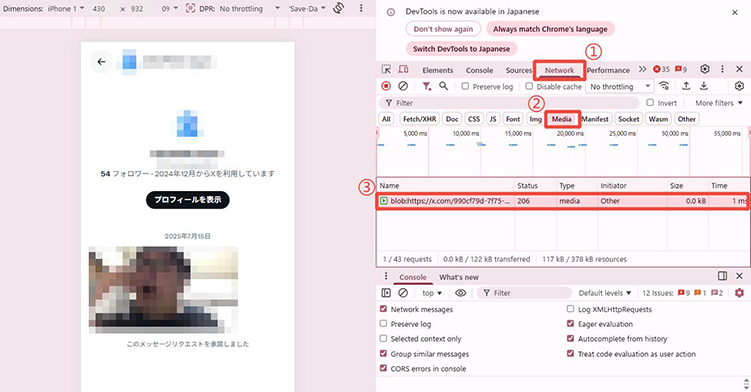Dismiss the DevTools language notification
This screenshot has height=392, width=751.
pos(735,12)
